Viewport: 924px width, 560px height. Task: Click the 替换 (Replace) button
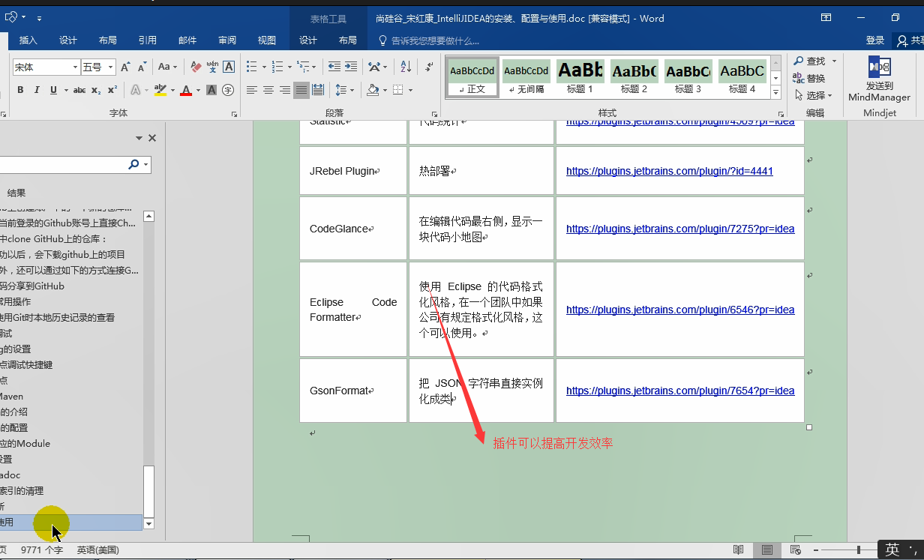click(x=810, y=78)
